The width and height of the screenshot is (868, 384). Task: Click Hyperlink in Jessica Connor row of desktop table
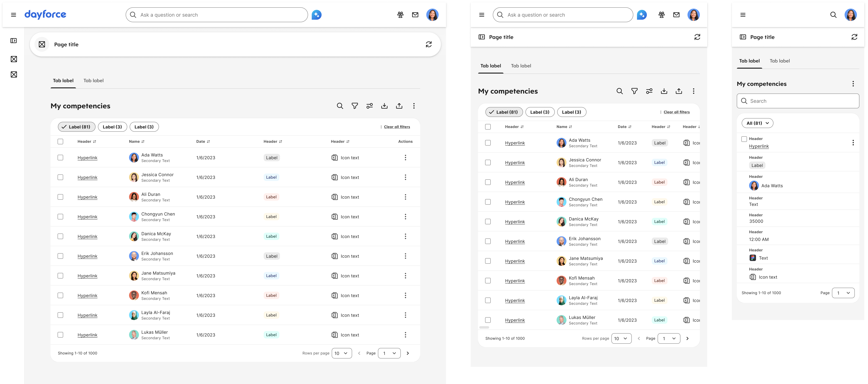(x=87, y=177)
